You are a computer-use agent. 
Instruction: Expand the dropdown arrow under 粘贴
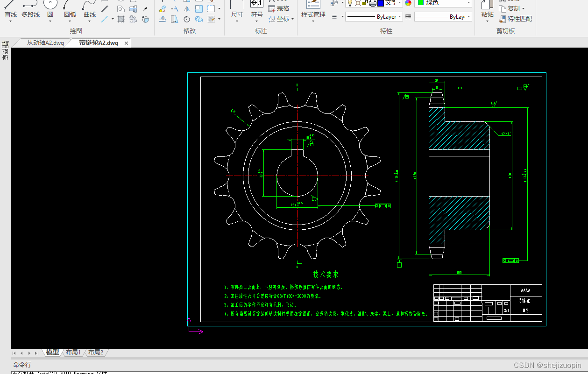pos(487,21)
